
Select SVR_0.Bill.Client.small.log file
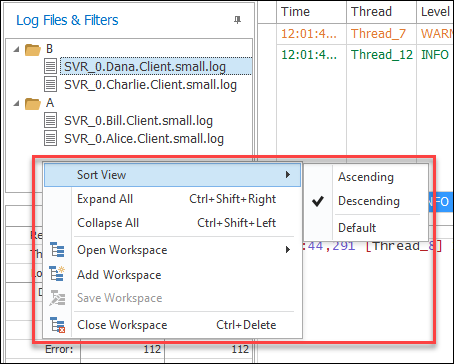tap(138, 121)
